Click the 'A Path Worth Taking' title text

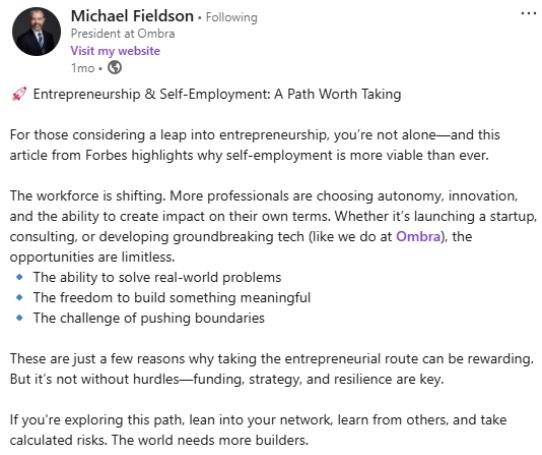tap(337, 94)
